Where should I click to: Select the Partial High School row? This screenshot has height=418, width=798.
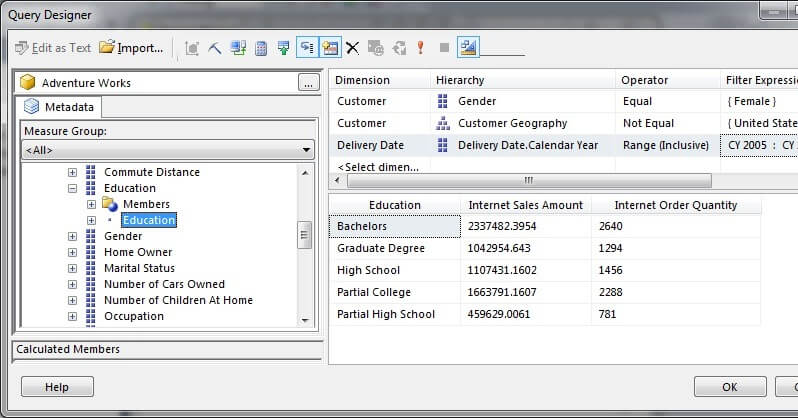pos(545,314)
